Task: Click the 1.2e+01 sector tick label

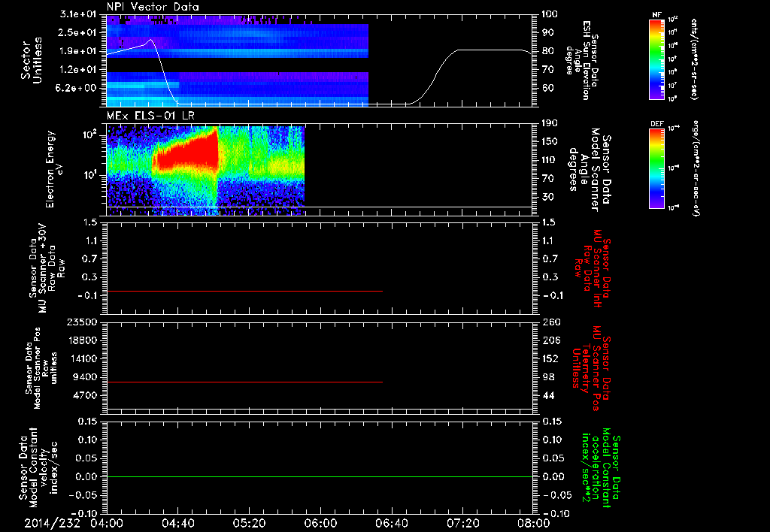Action: [78, 70]
